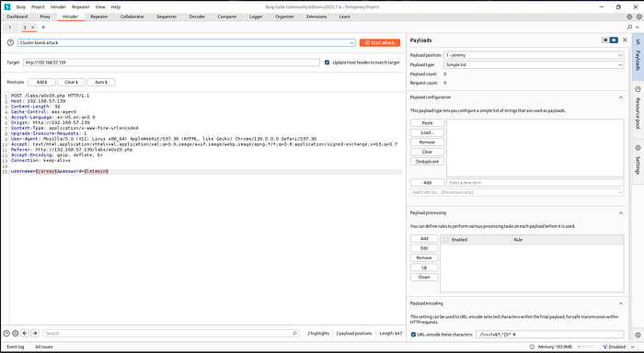Image resolution: width=644 pixels, height=353 pixels.
Task: Open All issues in status bar
Action: click(44, 347)
